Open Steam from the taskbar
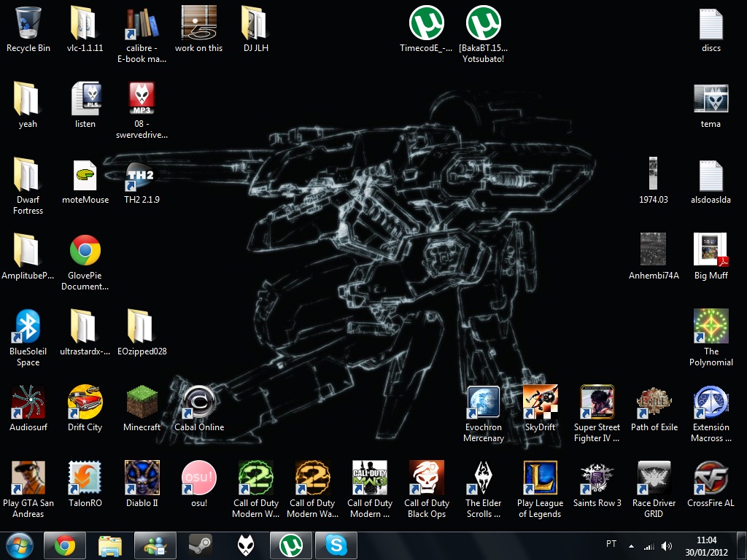This screenshot has width=747, height=560. click(x=201, y=545)
